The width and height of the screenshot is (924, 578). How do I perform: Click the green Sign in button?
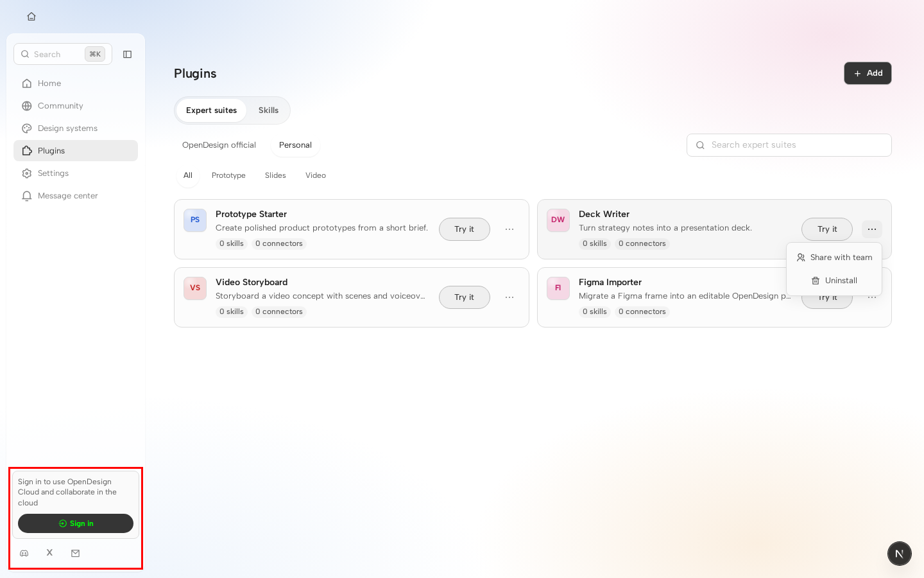tap(76, 523)
